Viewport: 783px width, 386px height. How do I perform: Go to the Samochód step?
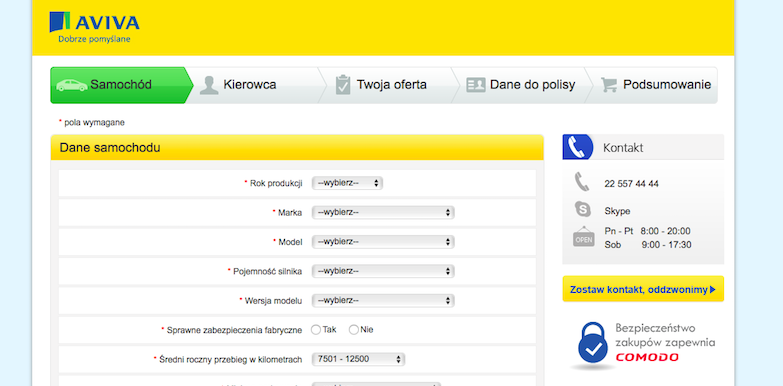[121, 85]
